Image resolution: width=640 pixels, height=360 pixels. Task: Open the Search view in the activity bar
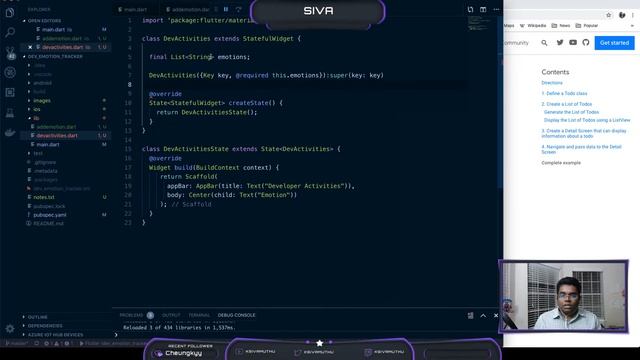tap(10, 32)
